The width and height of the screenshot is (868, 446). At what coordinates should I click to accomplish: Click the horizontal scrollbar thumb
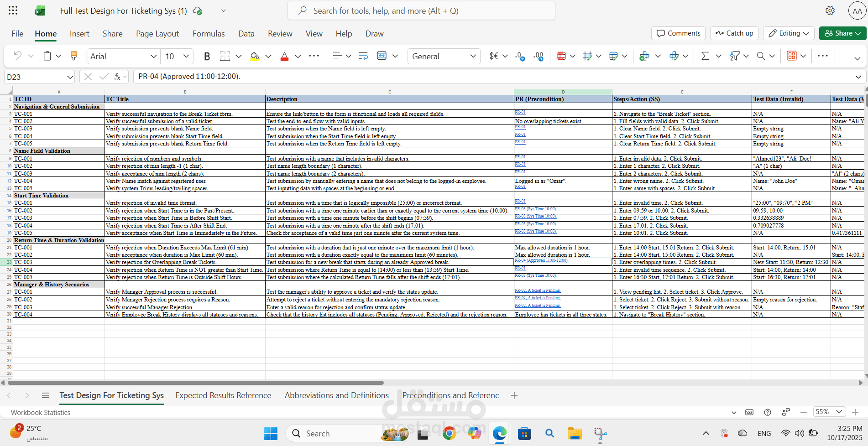click(196, 383)
